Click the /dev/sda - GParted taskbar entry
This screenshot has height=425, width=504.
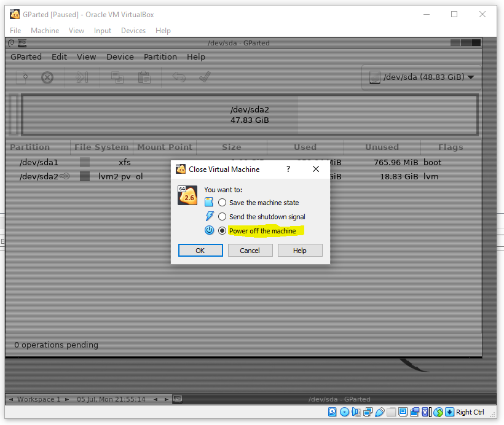point(339,399)
